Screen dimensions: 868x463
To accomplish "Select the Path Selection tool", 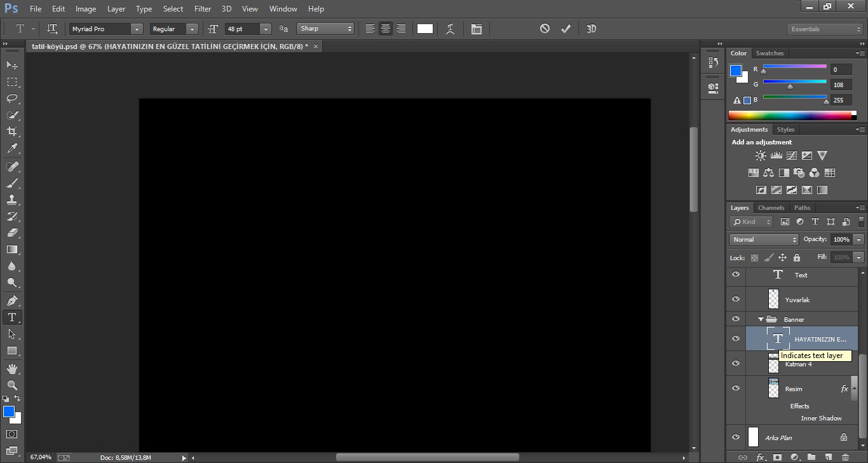I will [x=12, y=334].
